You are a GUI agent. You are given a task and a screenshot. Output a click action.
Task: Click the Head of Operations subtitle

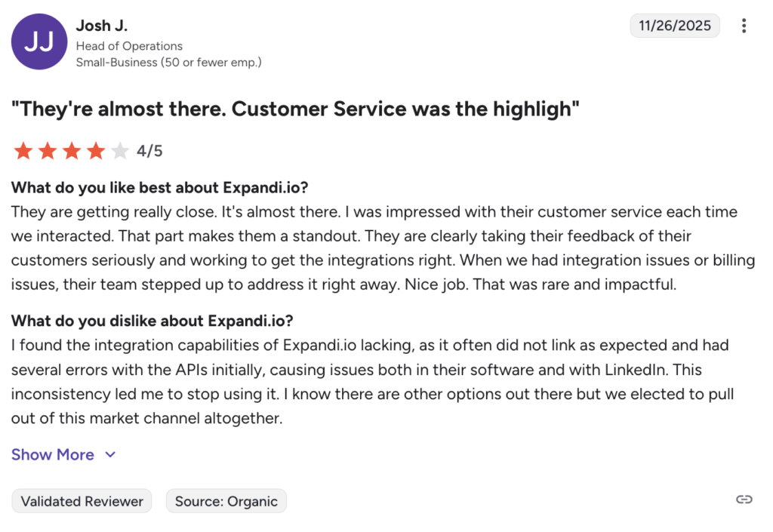click(129, 46)
